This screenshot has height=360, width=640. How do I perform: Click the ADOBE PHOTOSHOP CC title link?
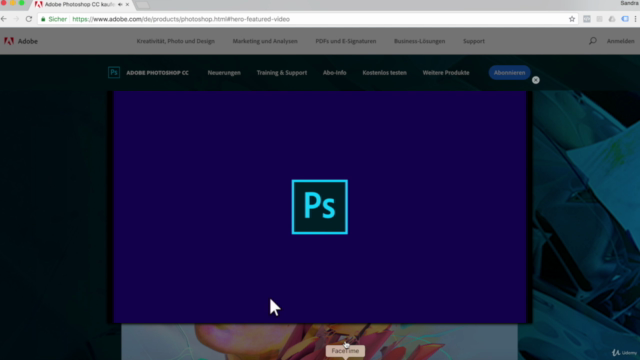(158, 73)
